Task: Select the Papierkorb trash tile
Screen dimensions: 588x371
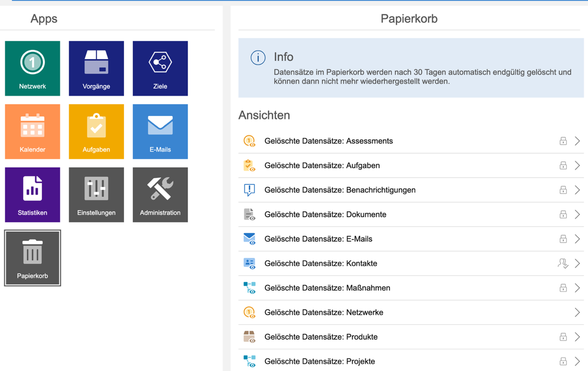Action: 33,258
